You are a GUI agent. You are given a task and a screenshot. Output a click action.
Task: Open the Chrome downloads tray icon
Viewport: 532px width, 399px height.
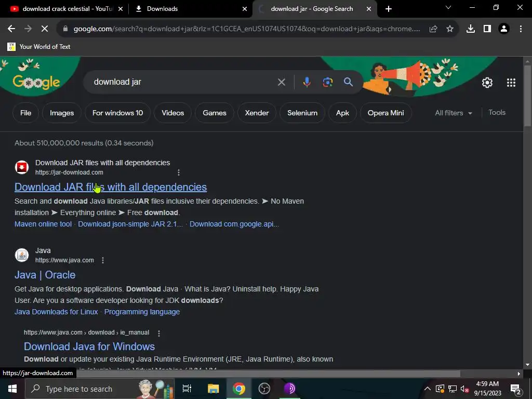471,29
